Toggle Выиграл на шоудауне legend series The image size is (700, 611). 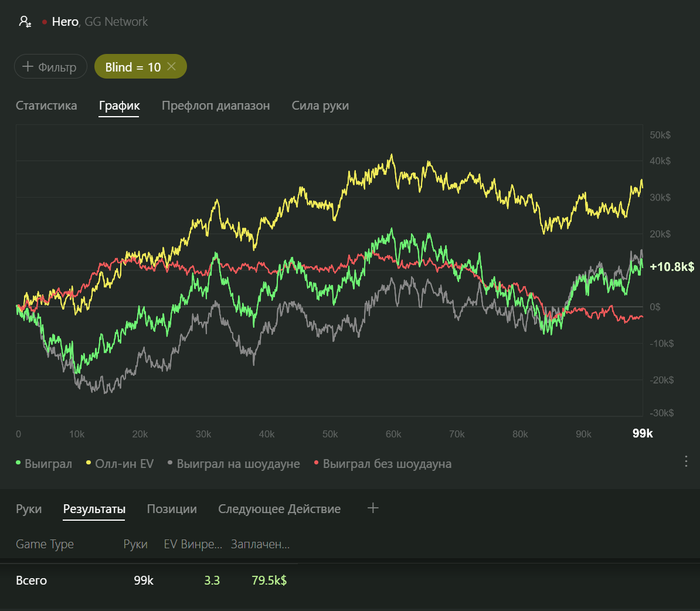(x=236, y=464)
